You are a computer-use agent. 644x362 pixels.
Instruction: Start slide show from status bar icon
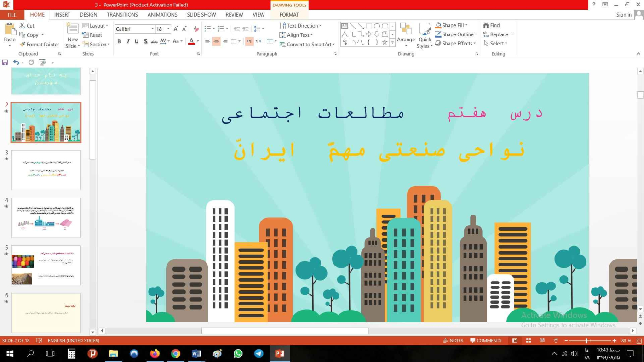click(556, 341)
